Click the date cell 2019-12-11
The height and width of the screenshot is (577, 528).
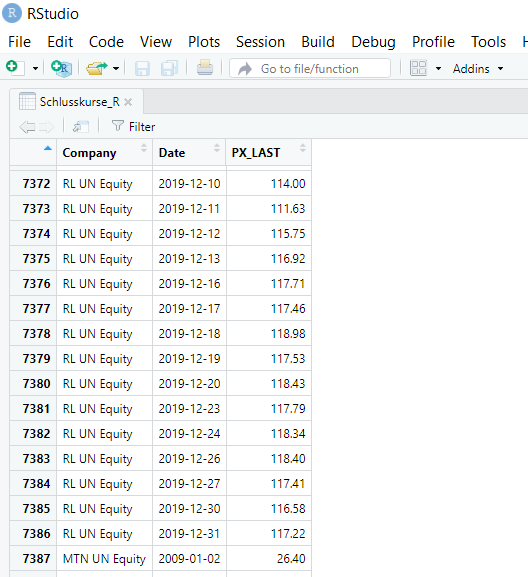click(x=189, y=209)
